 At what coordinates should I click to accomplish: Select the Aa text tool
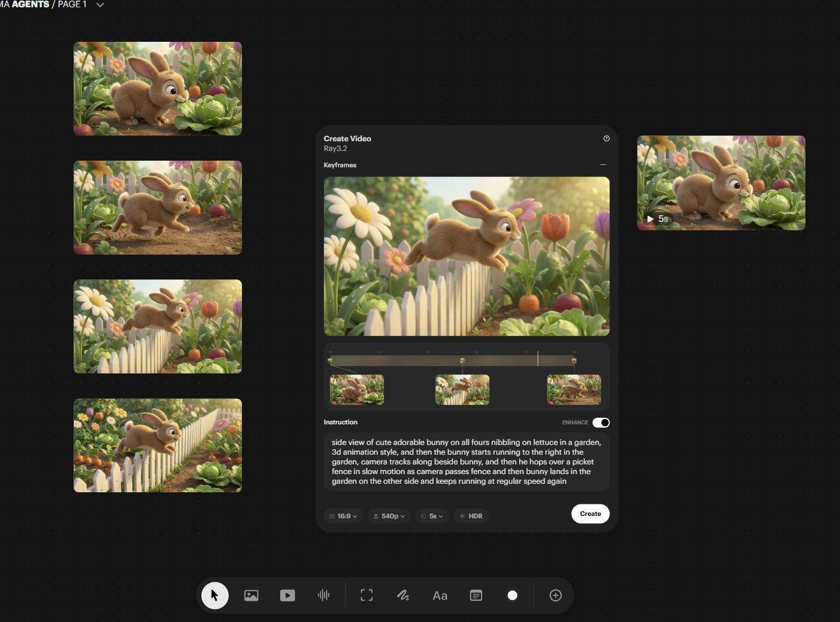coord(440,596)
